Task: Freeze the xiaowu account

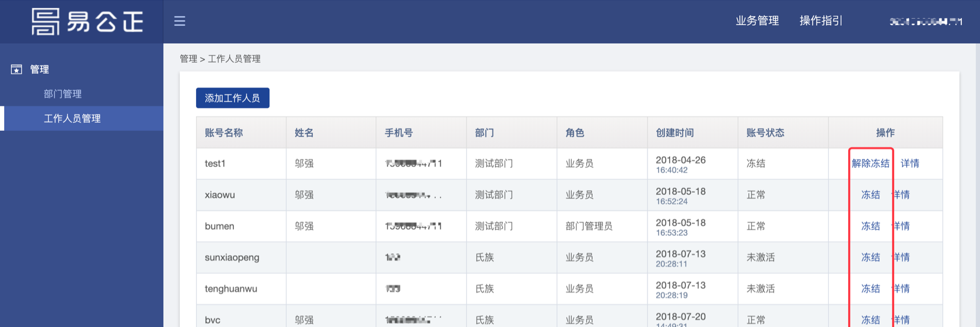Action: click(x=870, y=195)
